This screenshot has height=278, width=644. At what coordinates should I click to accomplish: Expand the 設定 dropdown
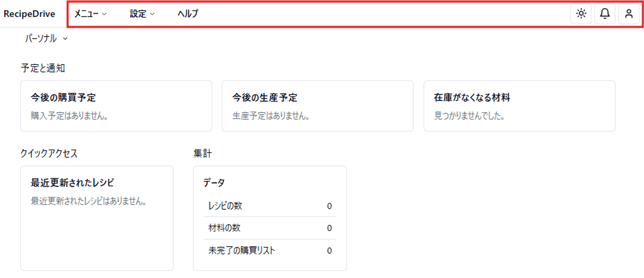pos(142,14)
